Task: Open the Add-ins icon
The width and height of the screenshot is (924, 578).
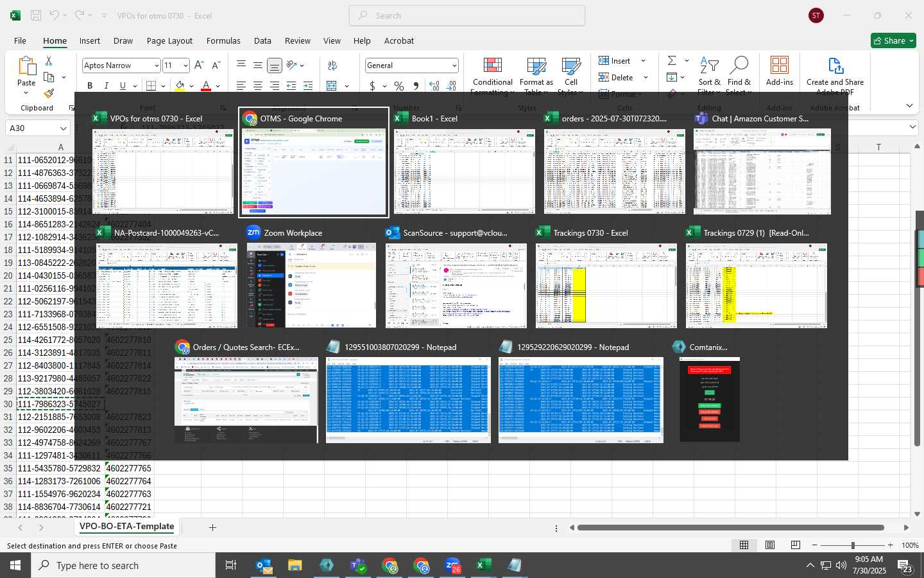Action: coord(779,65)
